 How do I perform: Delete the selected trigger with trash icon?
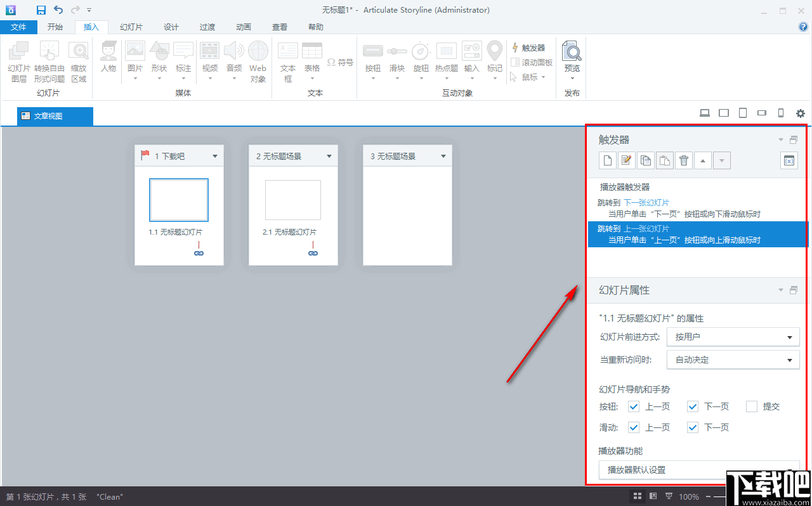click(x=683, y=160)
